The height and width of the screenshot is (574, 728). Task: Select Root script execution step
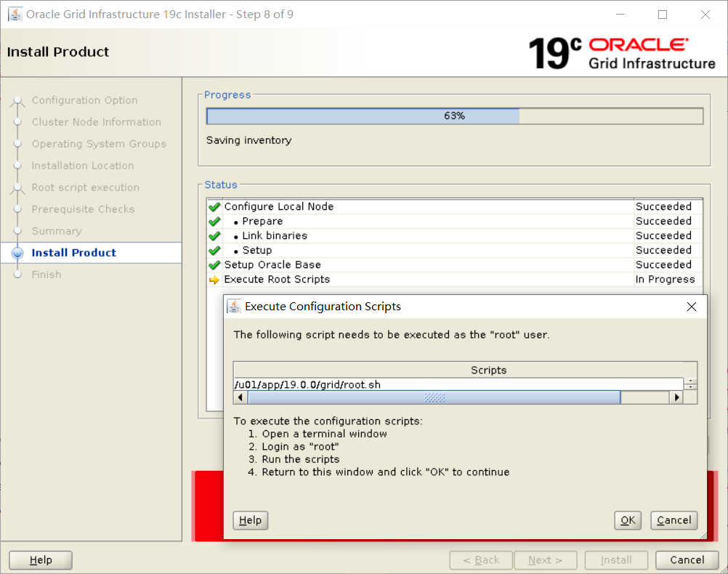(x=86, y=187)
